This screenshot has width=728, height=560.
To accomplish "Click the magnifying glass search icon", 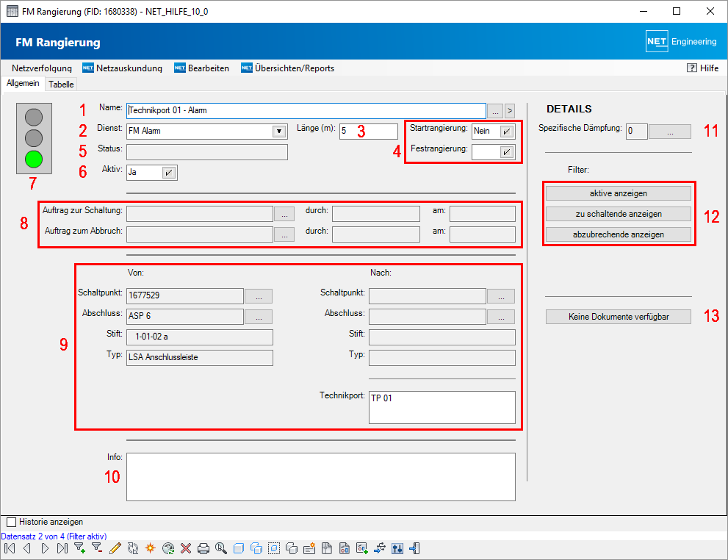I will pyautogui.click(x=221, y=548).
